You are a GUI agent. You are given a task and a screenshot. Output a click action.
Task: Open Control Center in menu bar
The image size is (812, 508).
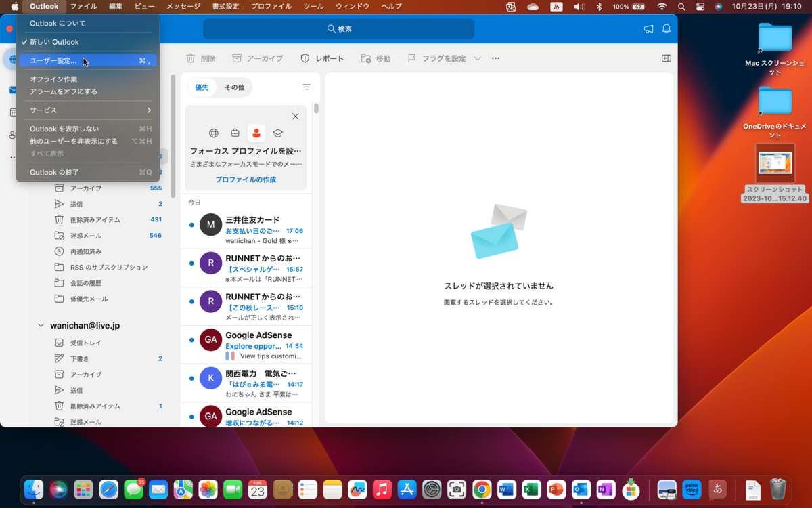click(x=700, y=6)
